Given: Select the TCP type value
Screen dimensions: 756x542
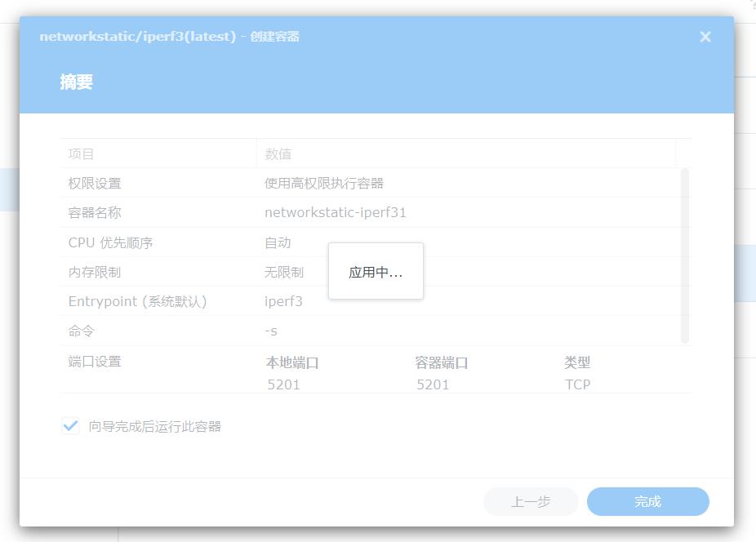Looking at the screenshot, I should coord(577,384).
